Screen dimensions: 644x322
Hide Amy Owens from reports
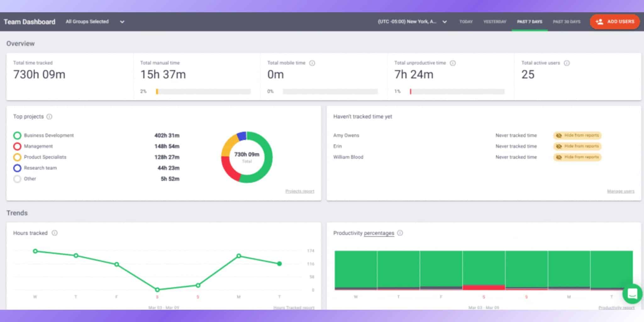click(577, 136)
